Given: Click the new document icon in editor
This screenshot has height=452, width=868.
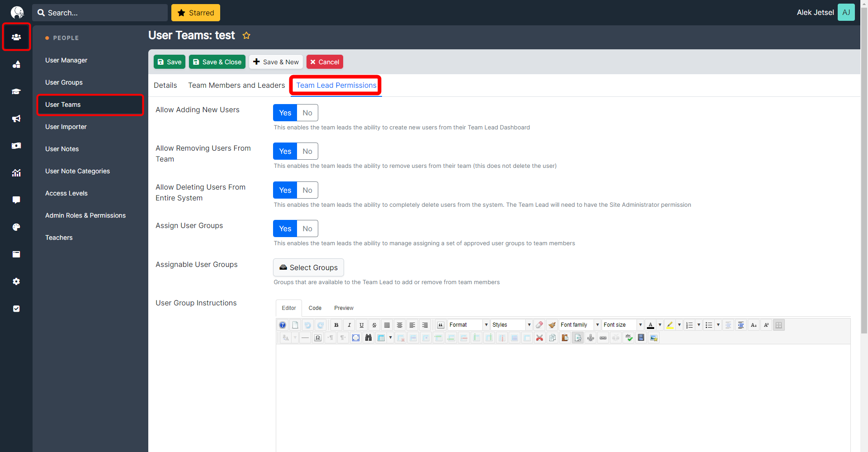Looking at the screenshot, I should click(x=295, y=325).
